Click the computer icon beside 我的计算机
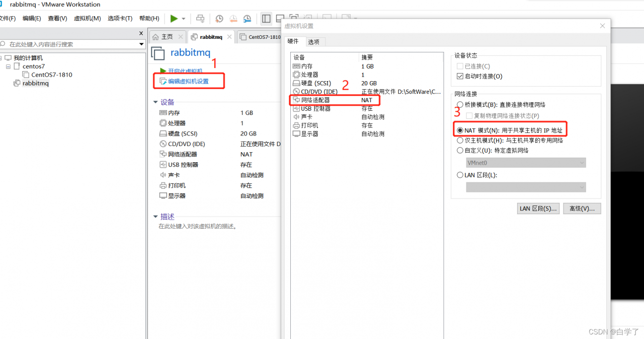Screen dimensions: 644x339 coord(8,58)
